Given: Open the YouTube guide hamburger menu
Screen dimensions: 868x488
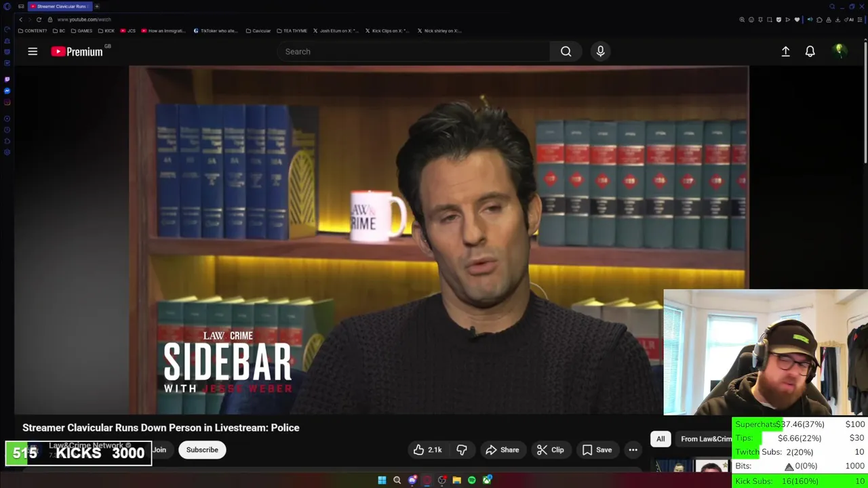Looking at the screenshot, I should [33, 52].
